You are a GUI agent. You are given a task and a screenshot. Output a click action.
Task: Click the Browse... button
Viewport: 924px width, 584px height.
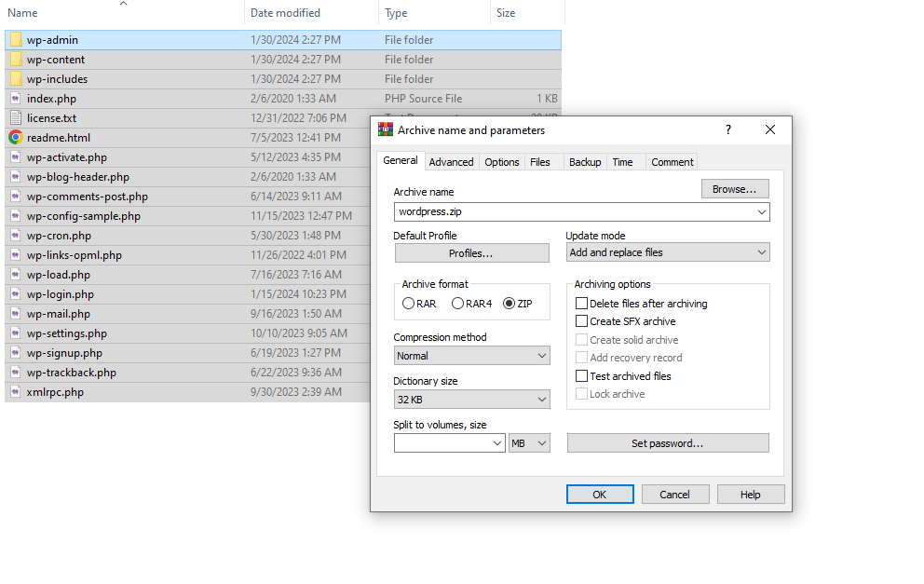click(735, 189)
